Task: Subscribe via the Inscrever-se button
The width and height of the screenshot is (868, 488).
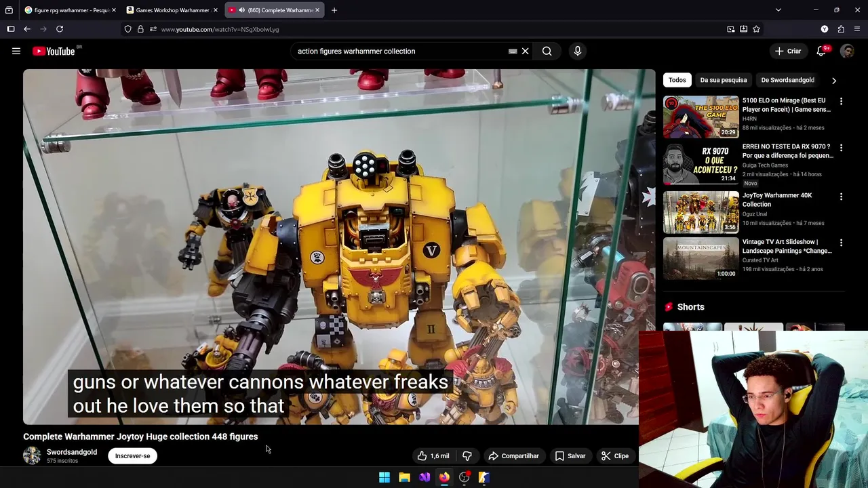Action: point(132,456)
